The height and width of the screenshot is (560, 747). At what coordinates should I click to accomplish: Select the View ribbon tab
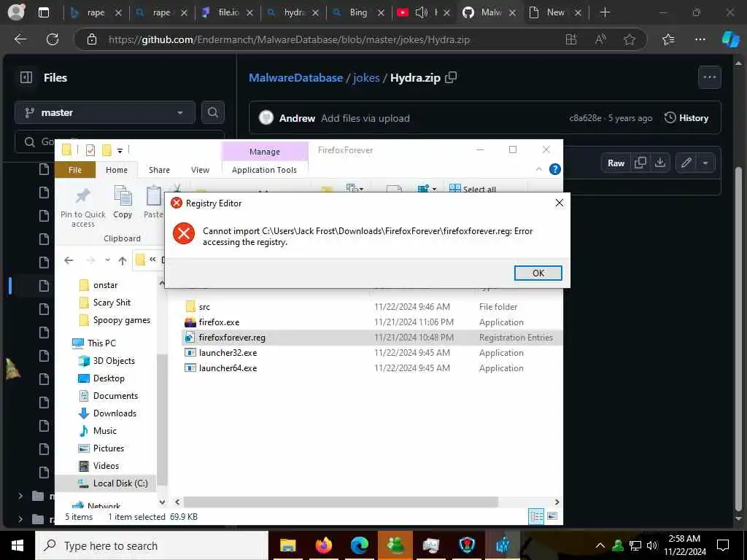click(x=200, y=170)
